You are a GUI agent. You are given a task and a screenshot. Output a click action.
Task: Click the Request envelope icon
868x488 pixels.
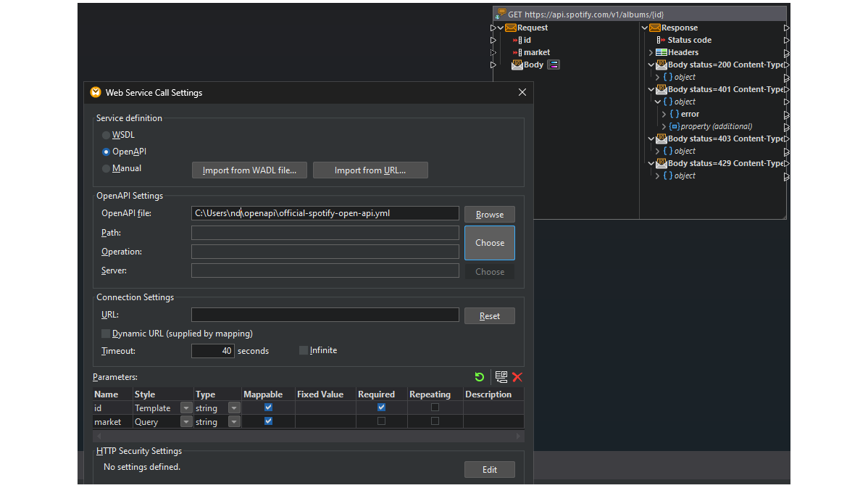[510, 27]
